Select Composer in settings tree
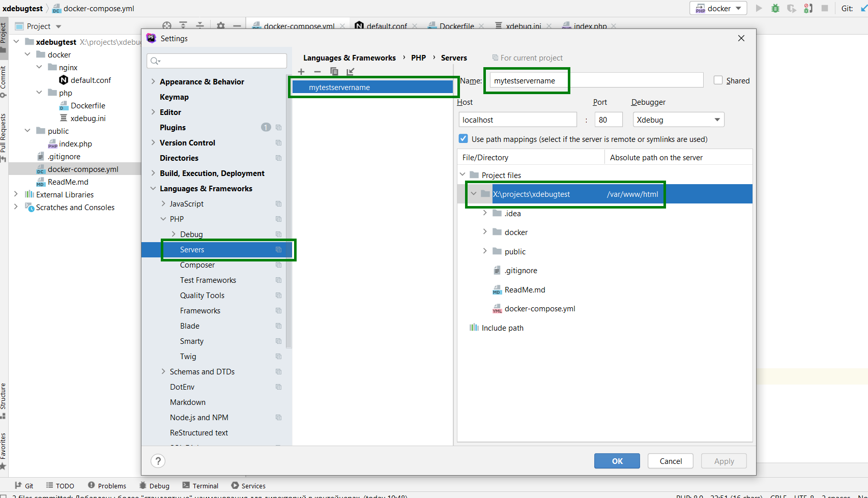The image size is (868, 498). coord(197,265)
